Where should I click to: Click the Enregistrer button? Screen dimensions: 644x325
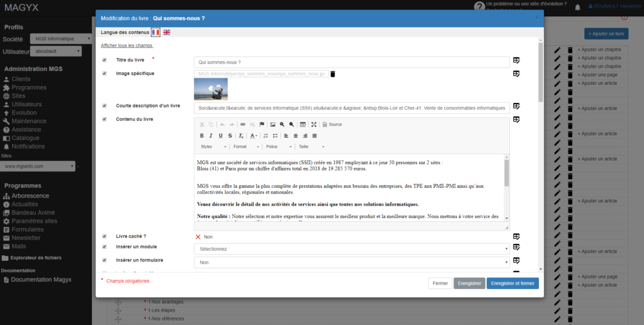tap(469, 284)
